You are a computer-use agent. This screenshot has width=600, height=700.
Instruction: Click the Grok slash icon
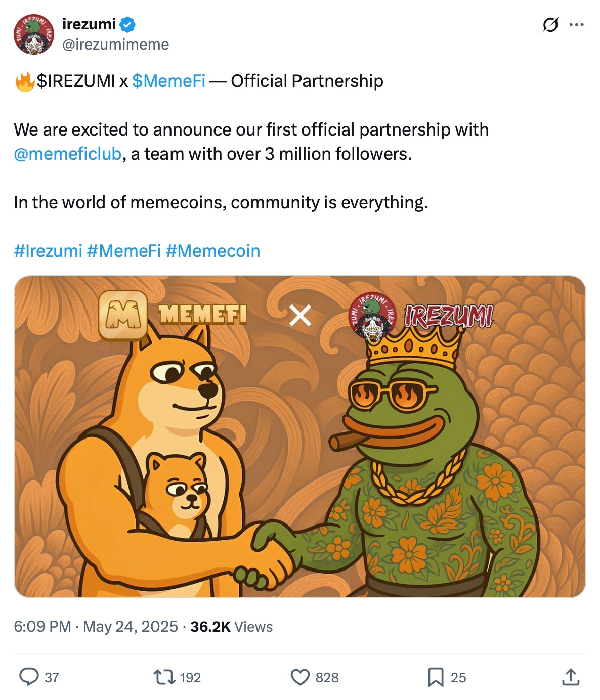[550, 24]
